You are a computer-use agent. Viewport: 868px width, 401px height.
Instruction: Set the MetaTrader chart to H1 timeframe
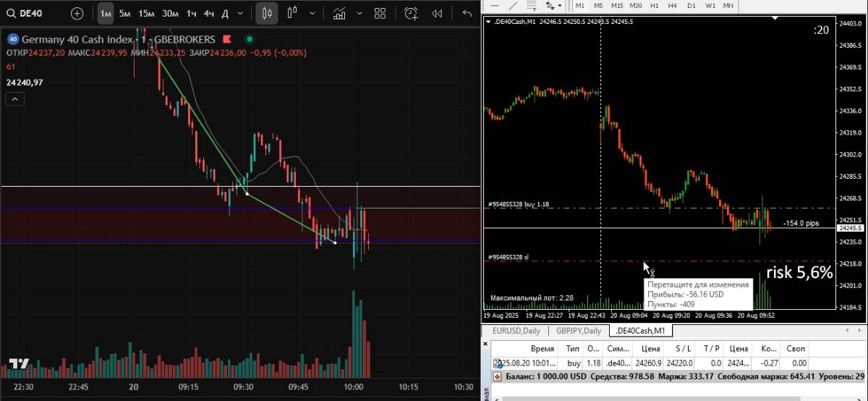[654, 5]
